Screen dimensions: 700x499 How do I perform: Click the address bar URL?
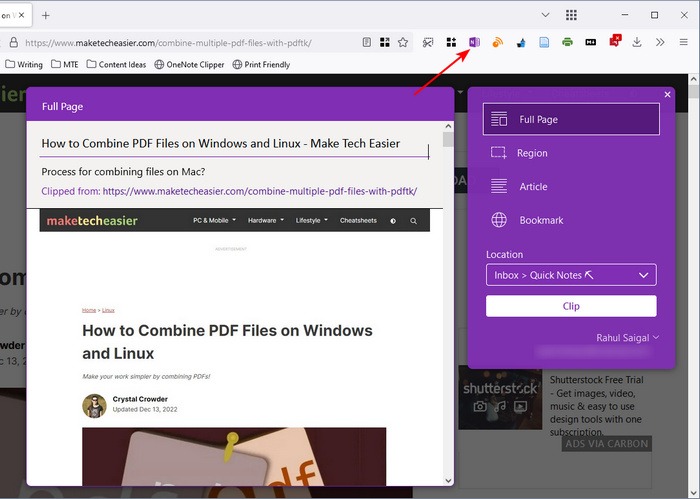click(x=168, y=43)
